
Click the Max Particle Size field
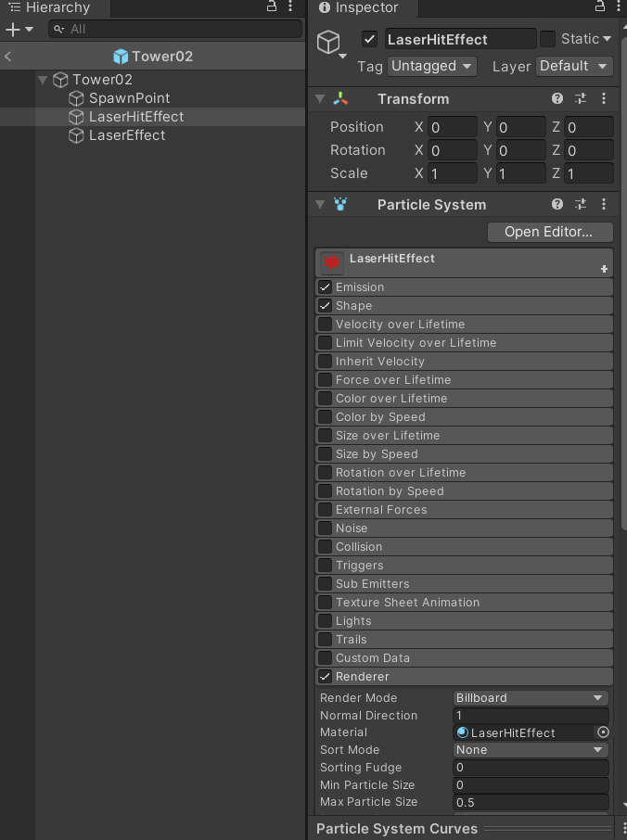point(531,803)
